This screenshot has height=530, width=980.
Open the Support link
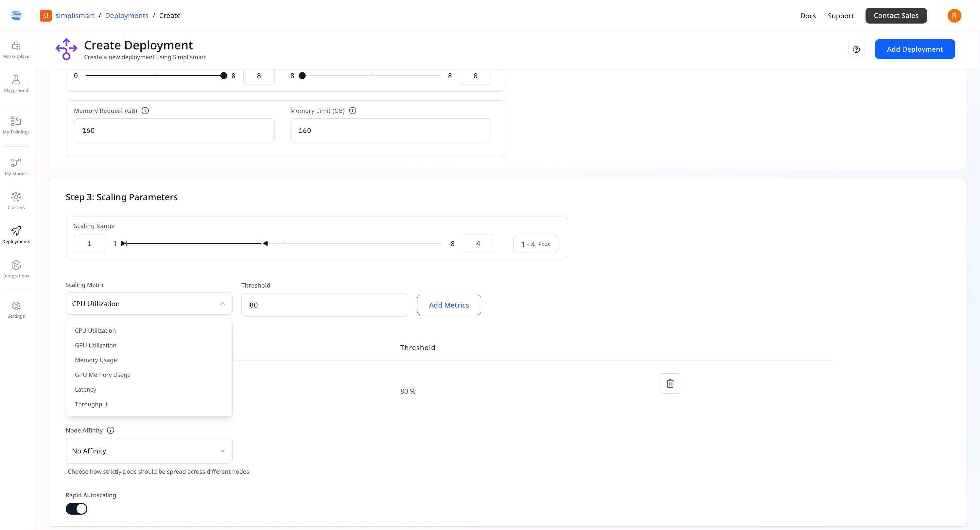click(841, 16)
